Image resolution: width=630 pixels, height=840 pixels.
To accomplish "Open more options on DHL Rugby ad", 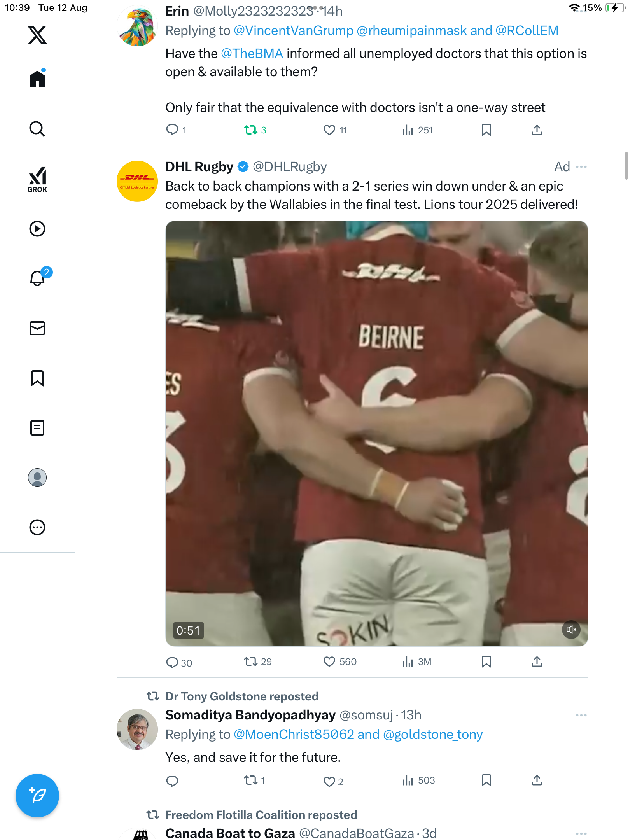I will 581,167.
